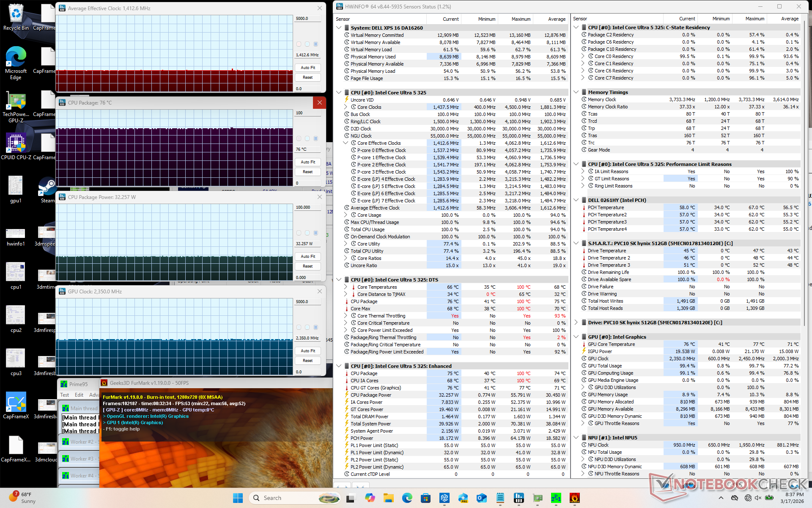The image size is (812, 508).
Task: Expand Drive: PVC10 SK hynix group
Action: click(x=576, y=322)
